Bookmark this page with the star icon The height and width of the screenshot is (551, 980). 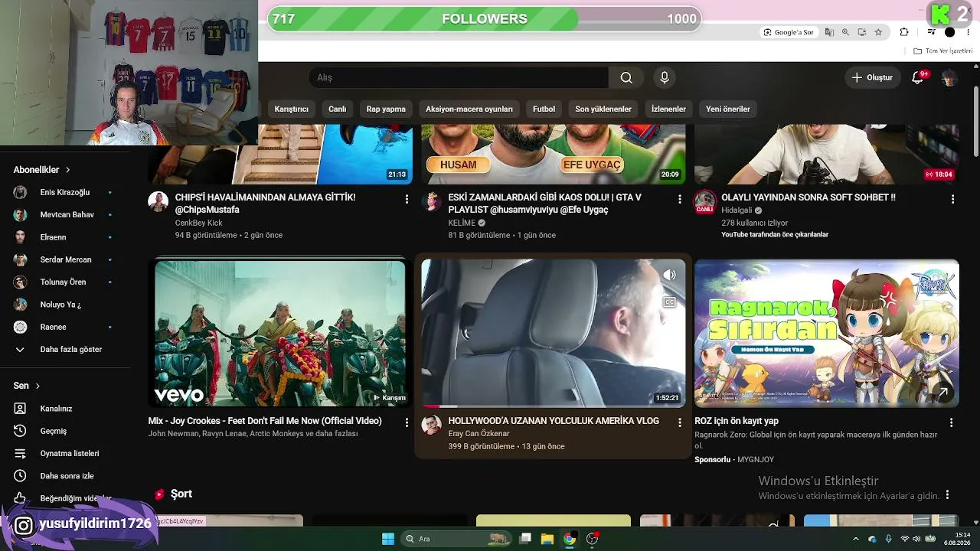[x=878, y=32]
